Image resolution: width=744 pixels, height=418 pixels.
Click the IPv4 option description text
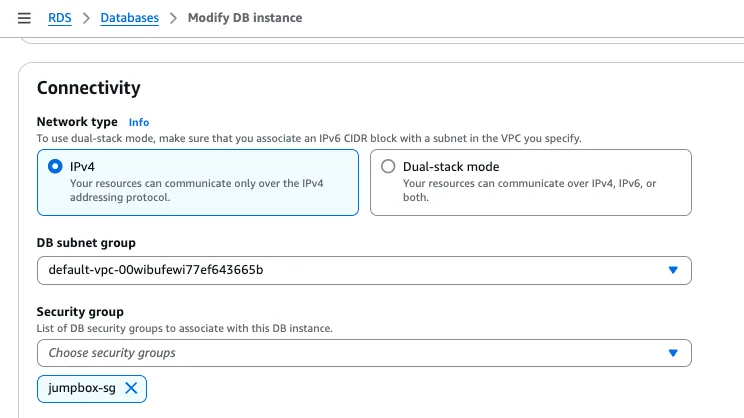196,190
